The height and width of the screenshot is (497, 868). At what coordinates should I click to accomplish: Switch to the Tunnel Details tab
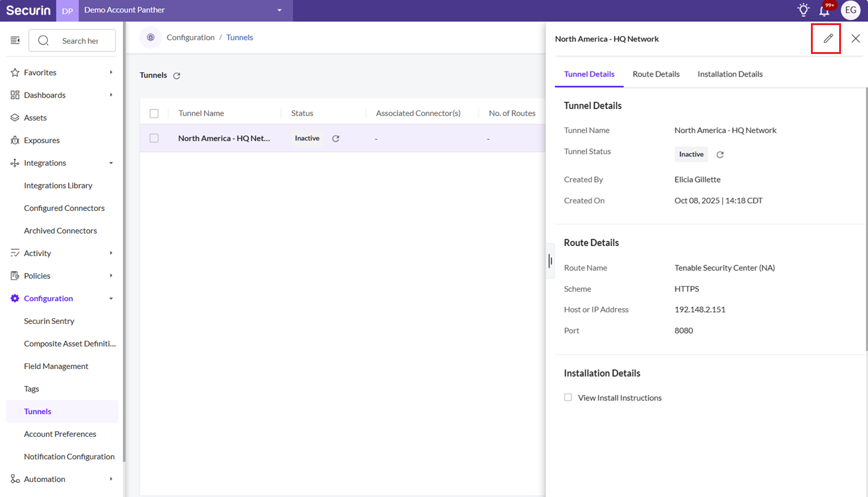click(x=589, y=74)
